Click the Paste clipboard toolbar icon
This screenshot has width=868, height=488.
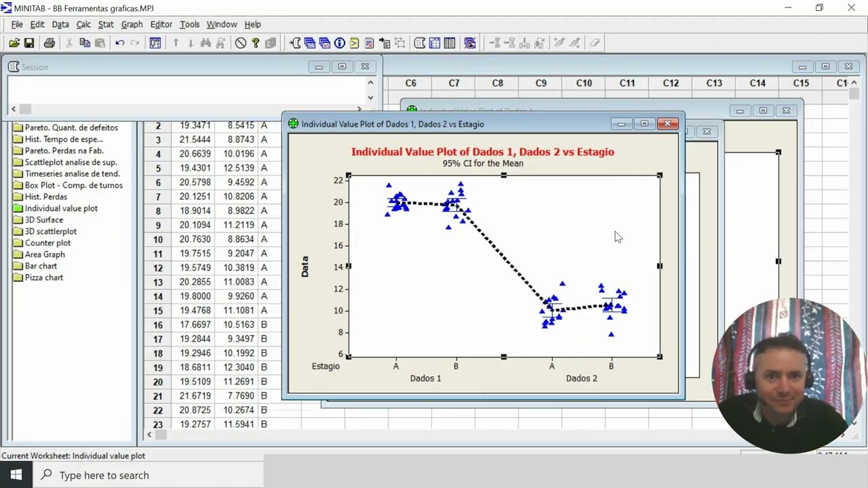[99, 43]
